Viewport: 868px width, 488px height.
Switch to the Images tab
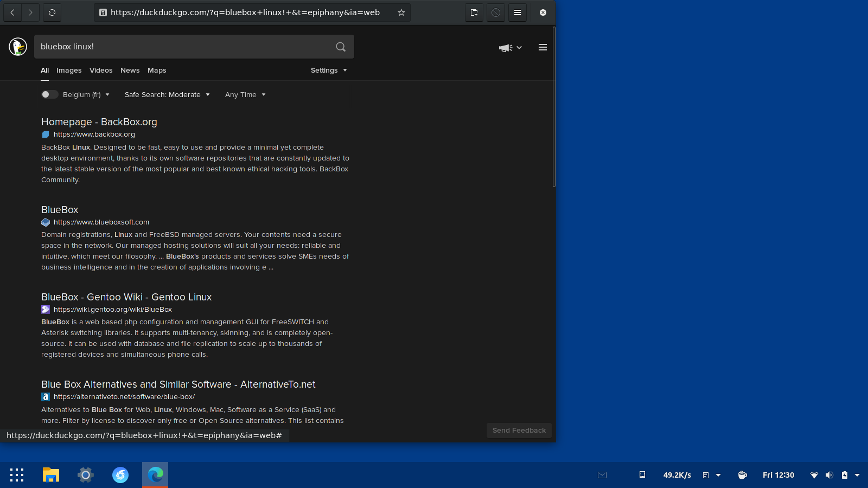[x=69, y=70]
